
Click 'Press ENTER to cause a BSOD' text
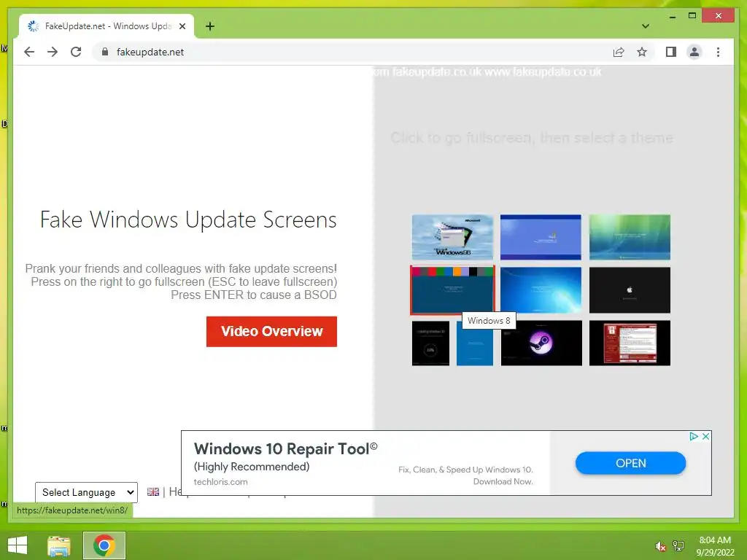pos(253,295)
